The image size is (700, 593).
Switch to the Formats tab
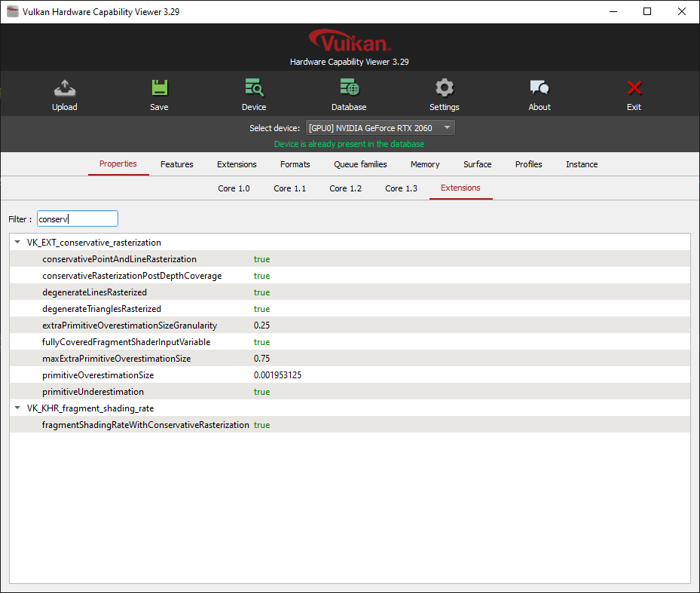click(295, 164)
